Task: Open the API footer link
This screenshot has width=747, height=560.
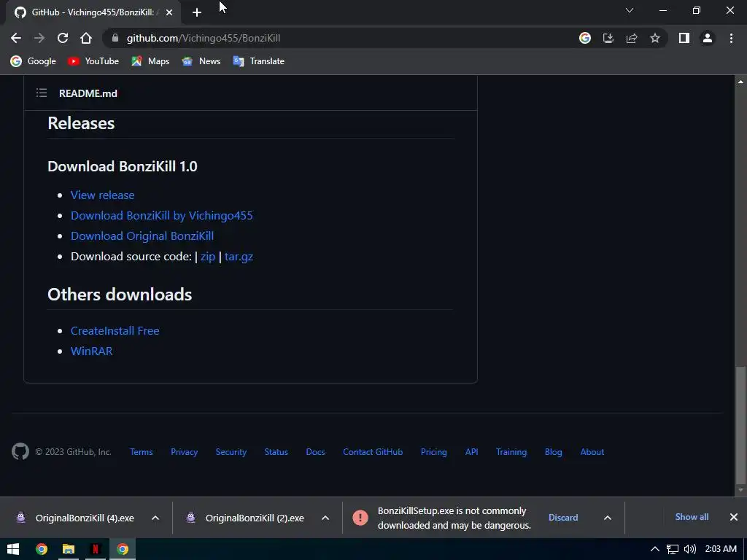Action: (472, 452)
